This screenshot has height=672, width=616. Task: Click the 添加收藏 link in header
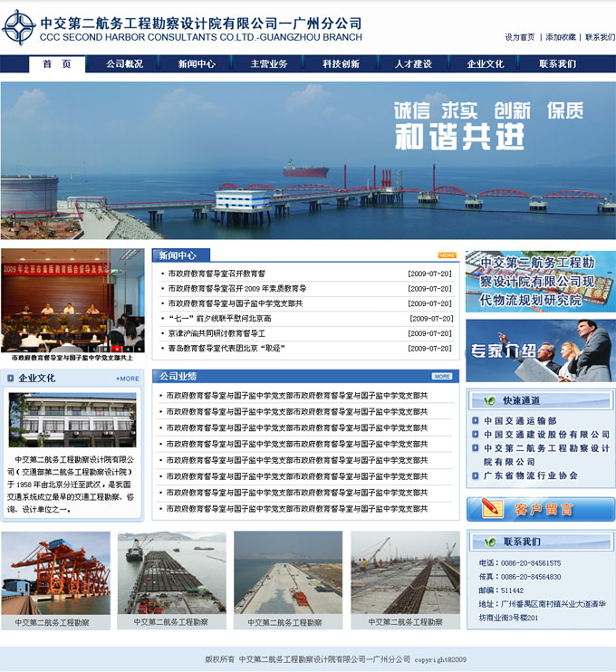coord(561,37)
